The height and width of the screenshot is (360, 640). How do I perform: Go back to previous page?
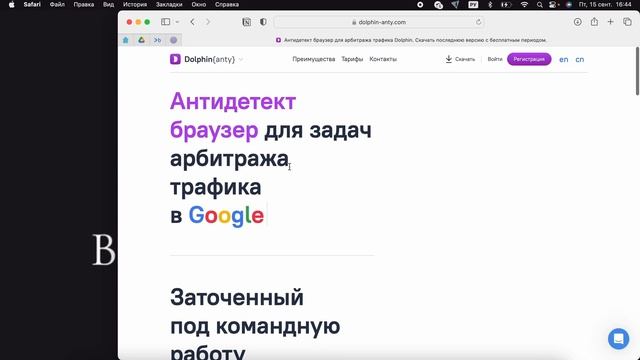[x=193, y=22]
